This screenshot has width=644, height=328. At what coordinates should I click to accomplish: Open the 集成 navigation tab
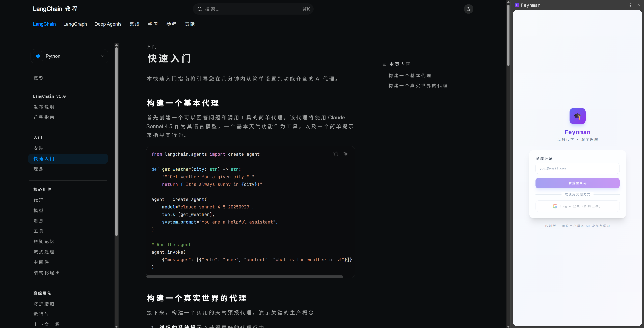pyautogui.click(x=135, y=24)
